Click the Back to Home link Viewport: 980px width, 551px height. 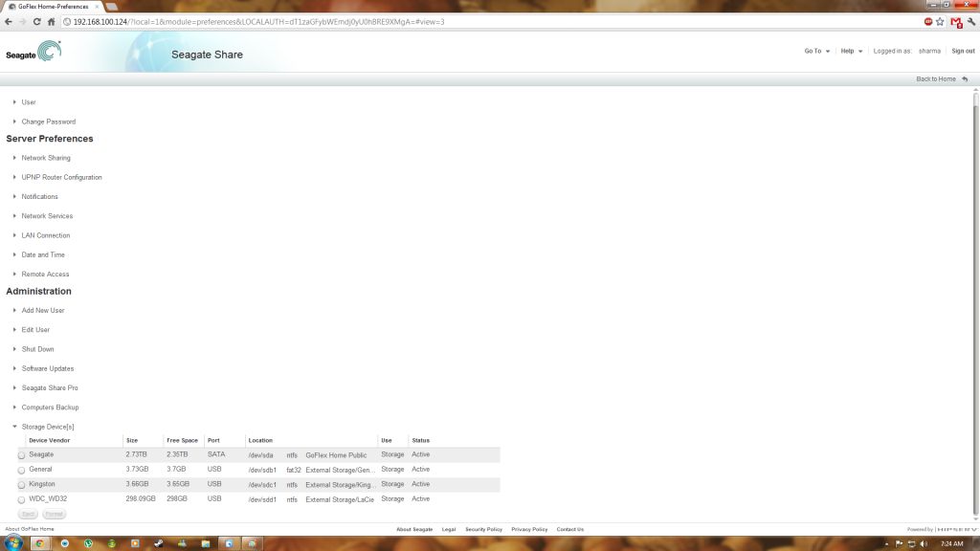(x=936, y=79)
